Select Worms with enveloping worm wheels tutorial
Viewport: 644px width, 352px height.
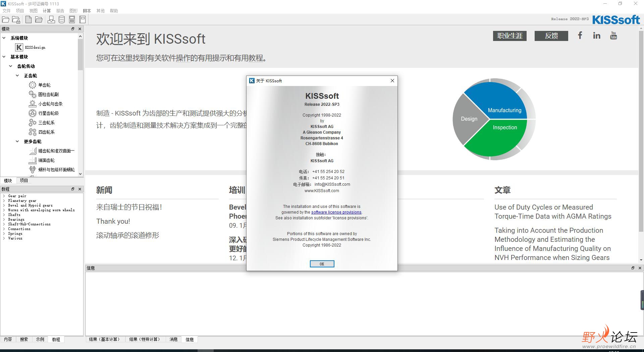(41, 210)
